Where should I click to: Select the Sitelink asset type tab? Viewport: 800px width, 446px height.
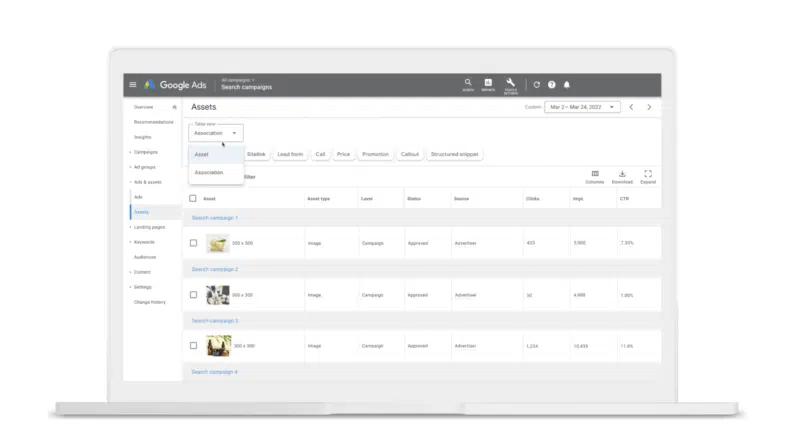pos(255,155)
